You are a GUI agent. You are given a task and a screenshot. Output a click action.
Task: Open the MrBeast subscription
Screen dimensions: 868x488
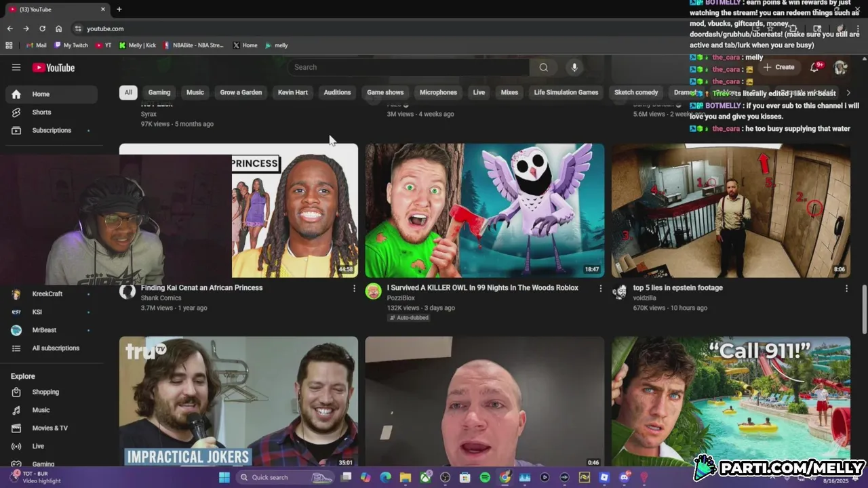(x=51, y=330)
